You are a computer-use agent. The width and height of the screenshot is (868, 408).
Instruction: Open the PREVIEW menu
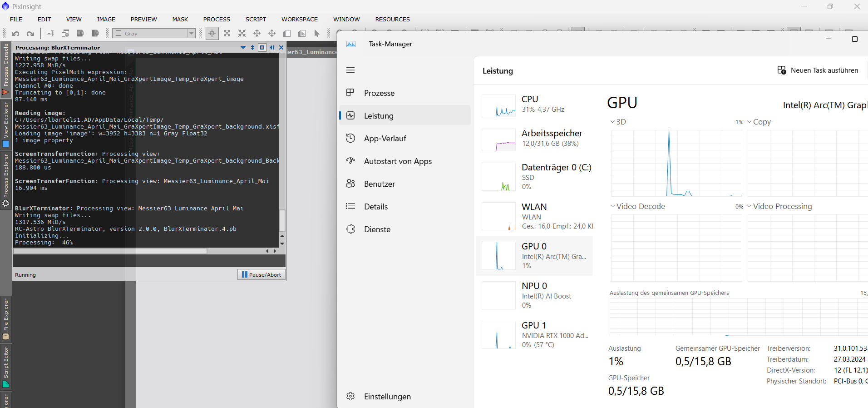point(144,19)
